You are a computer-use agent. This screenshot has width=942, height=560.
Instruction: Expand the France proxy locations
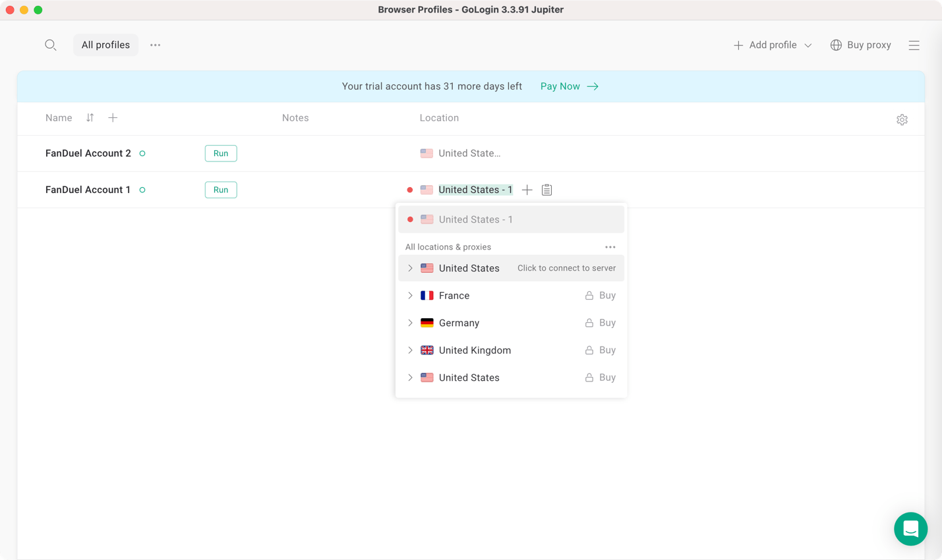click(410, 296)
